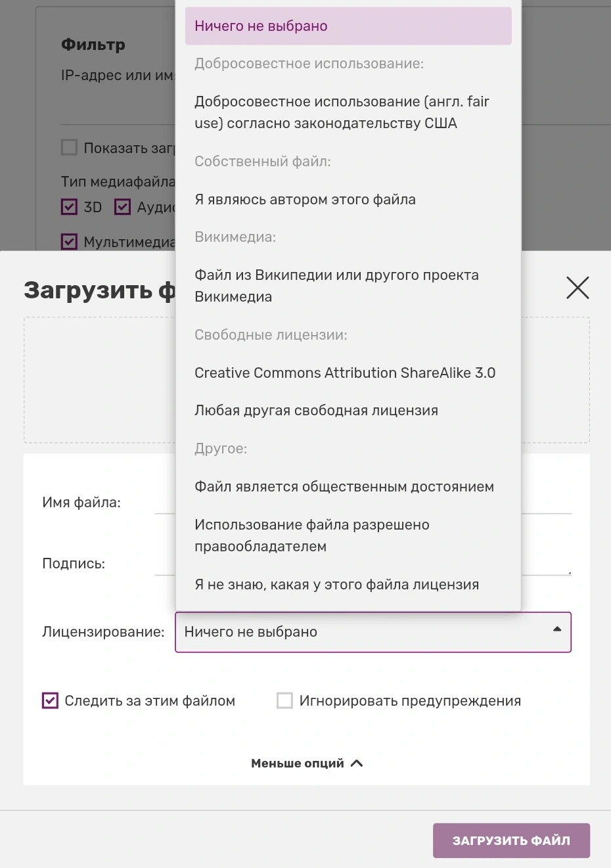Pick Файл из Википедии или Викимедиа option
This screenshot has height=868, width=611.
[x=348, y=286]
